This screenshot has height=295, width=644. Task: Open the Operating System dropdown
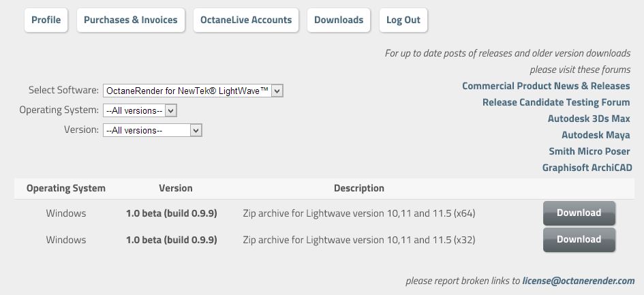140,110
